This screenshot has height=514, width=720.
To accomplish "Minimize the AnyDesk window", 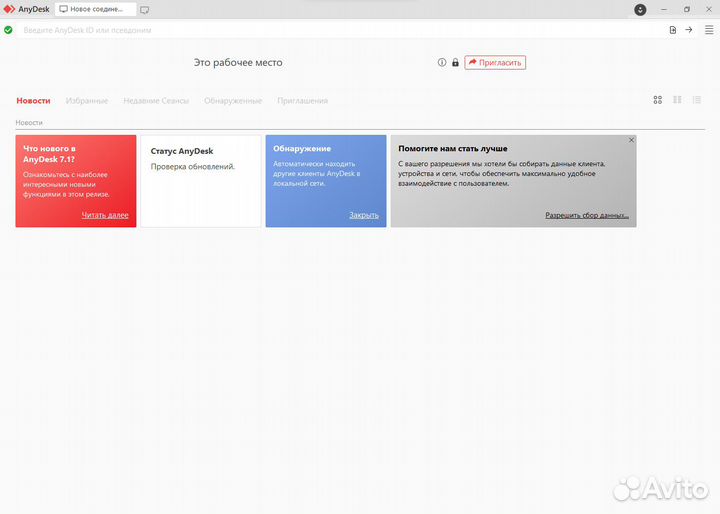I will [x=664, y=9].
